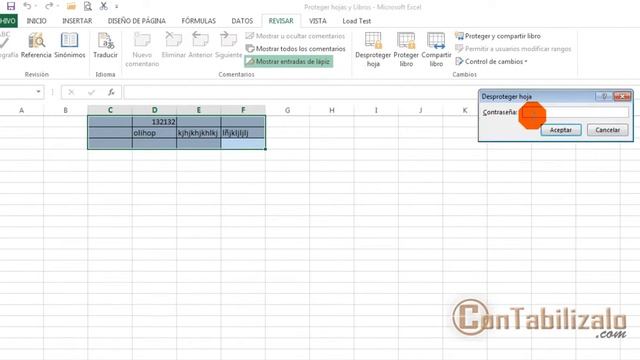Open the Control de cambios dropdown
640x360 pixels.
tap(491, 61)
